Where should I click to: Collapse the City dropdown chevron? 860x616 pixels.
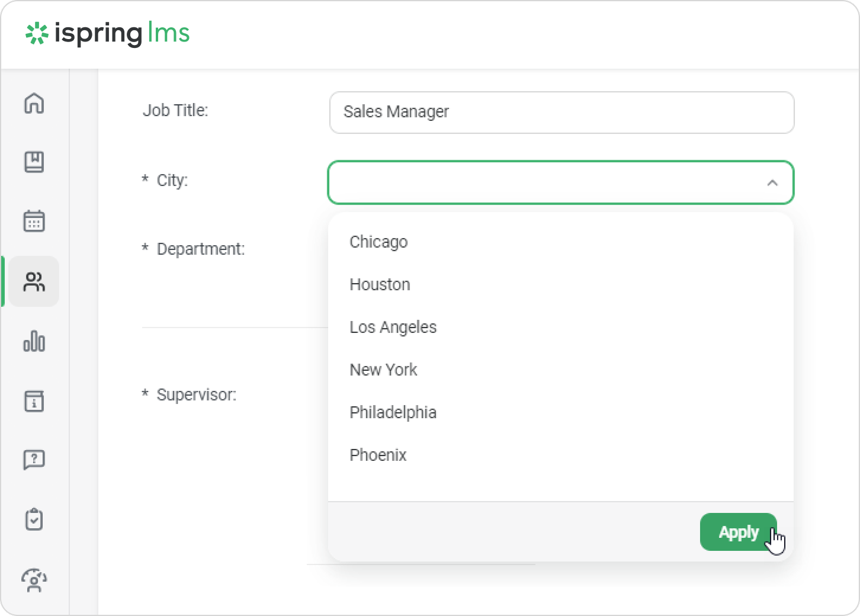point(772,183)
